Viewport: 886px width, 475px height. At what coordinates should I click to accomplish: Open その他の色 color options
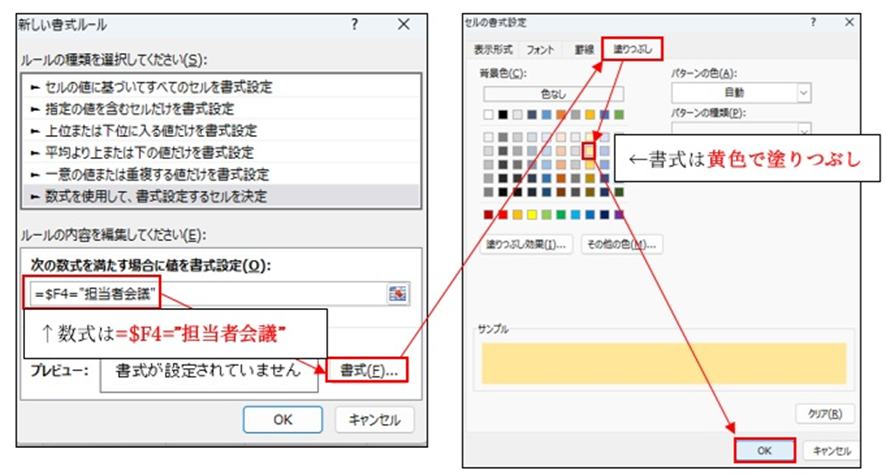click(622, 244)
